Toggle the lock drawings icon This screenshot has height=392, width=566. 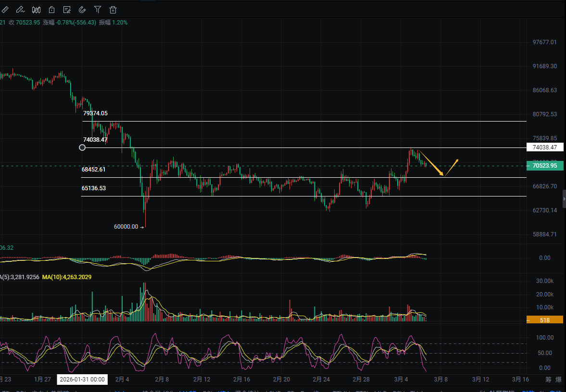(51, 9)
